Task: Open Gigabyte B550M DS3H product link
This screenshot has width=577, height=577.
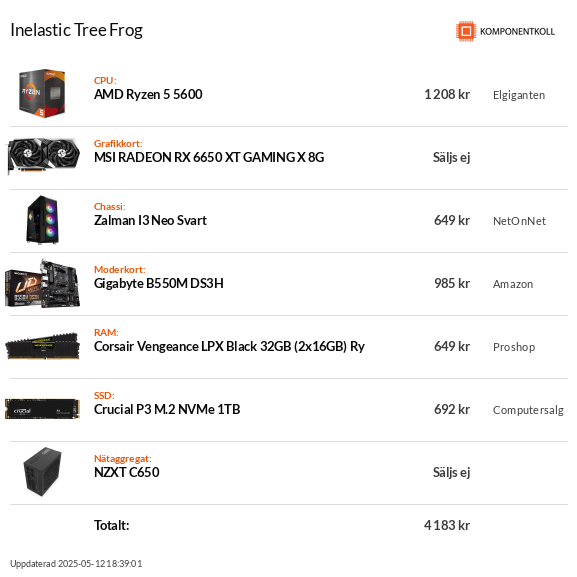Action: pos(159,284)
